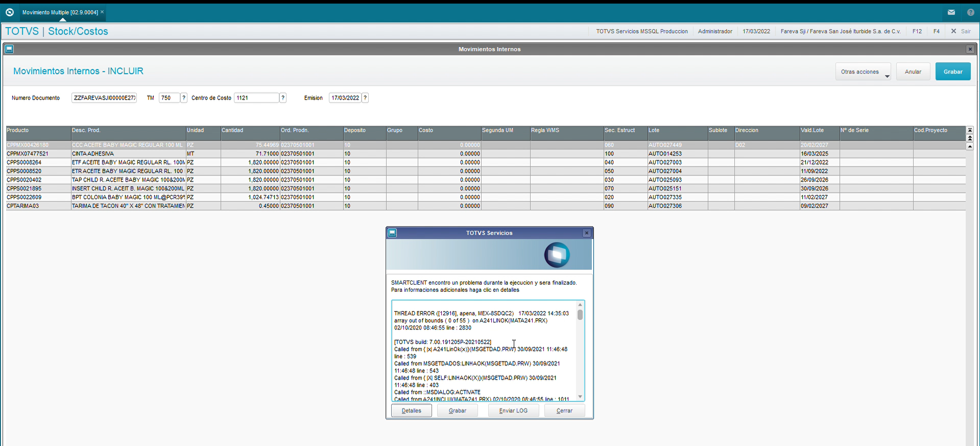Click the lookup icon beside Centro de Costo
Viewport: 980px width, 446px height.
[283, 98]
